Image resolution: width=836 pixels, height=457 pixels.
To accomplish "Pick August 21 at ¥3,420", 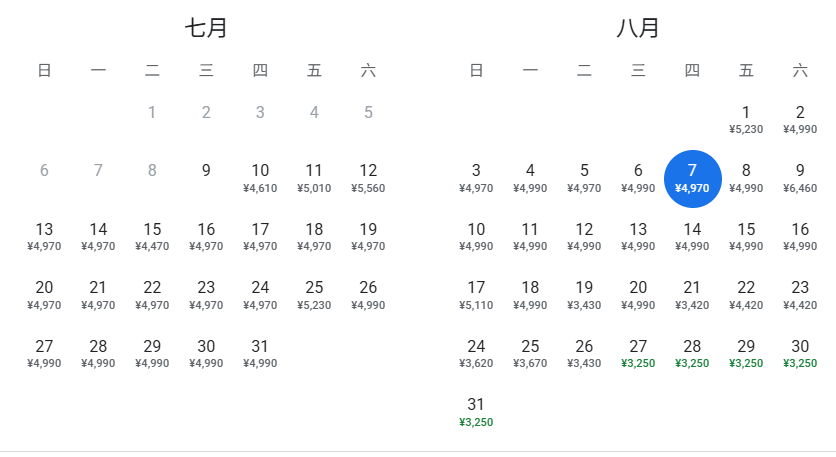I will [x=692, y=294].
